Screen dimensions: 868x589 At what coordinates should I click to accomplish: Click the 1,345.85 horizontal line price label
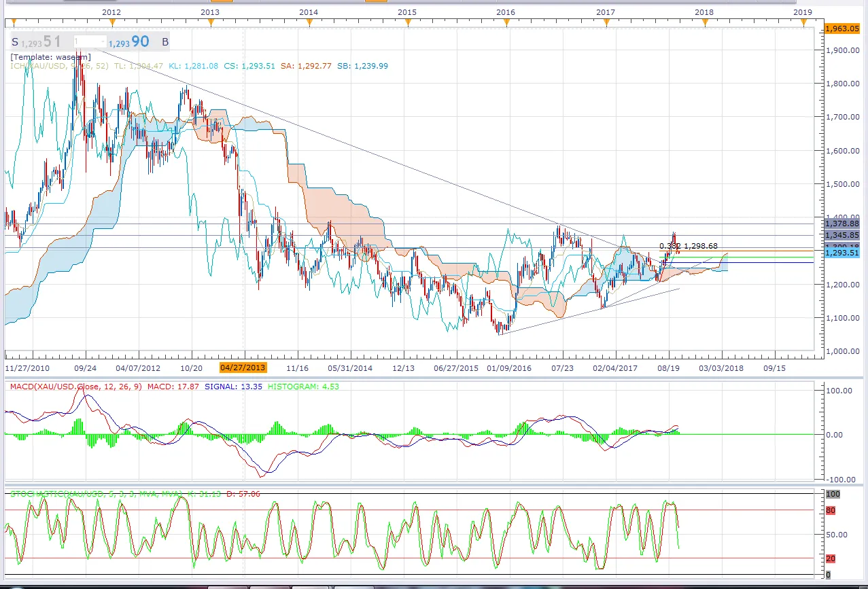tap(841, 235)
